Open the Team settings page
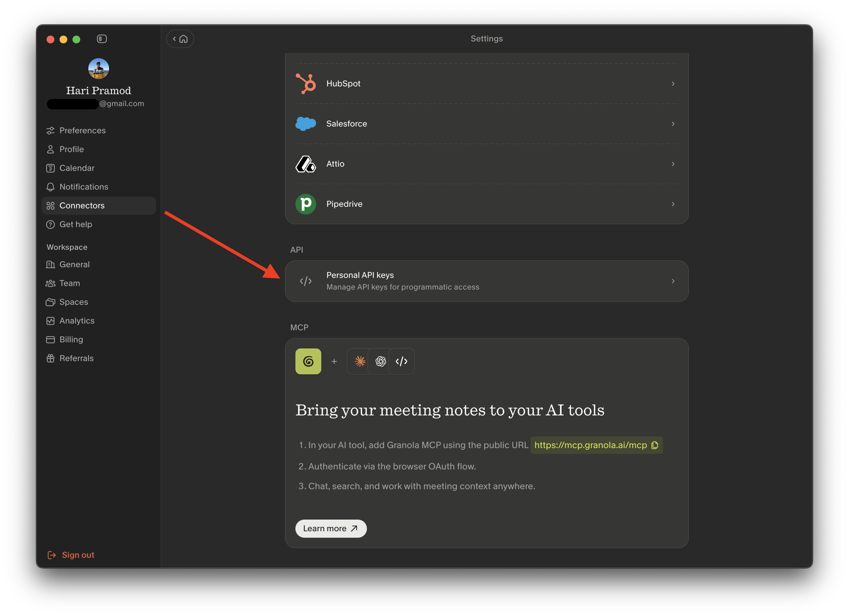 pos(98,283)
